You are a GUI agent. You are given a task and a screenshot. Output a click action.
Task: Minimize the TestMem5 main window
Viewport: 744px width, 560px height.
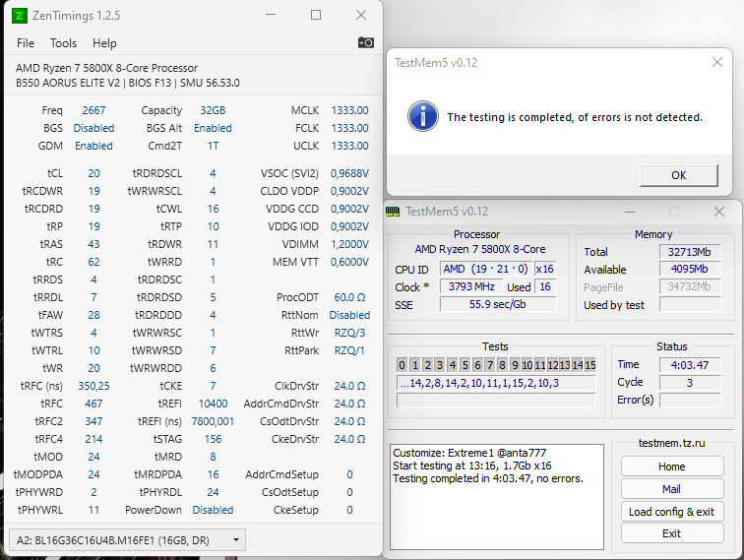coord(630,212)
